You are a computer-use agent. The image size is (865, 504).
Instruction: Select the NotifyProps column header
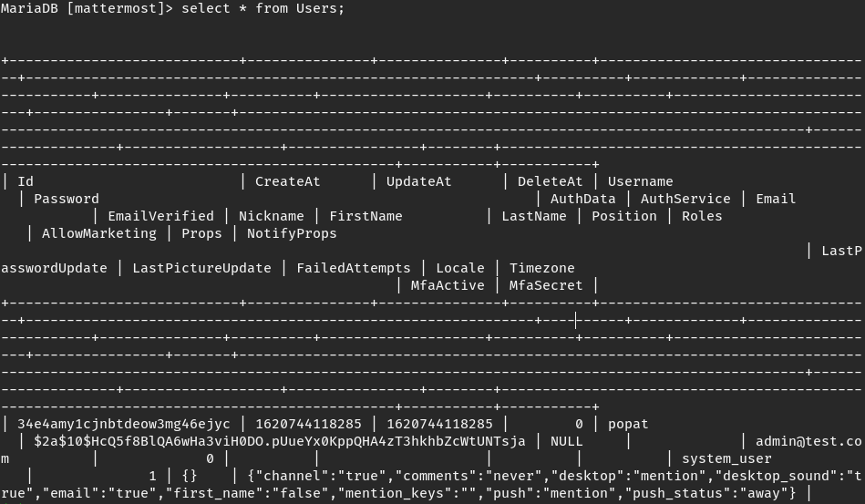pos(292,233)
